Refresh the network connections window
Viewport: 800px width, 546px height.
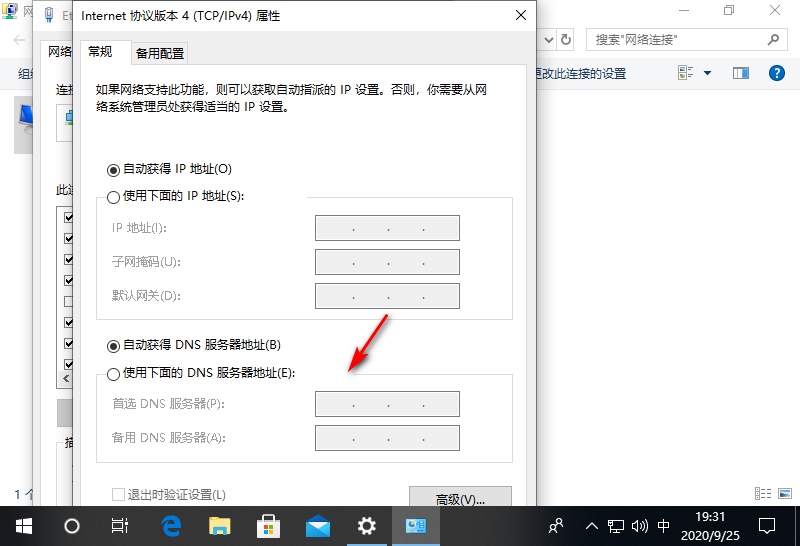point(566,40)
